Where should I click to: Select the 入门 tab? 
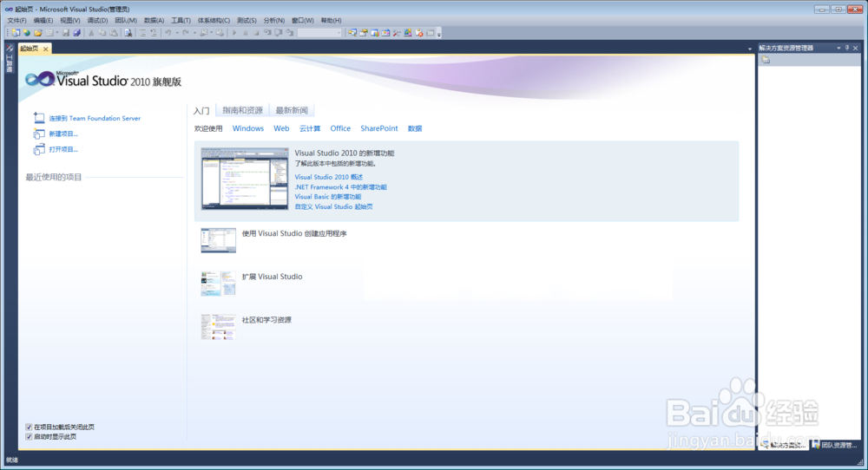point(201,111)
